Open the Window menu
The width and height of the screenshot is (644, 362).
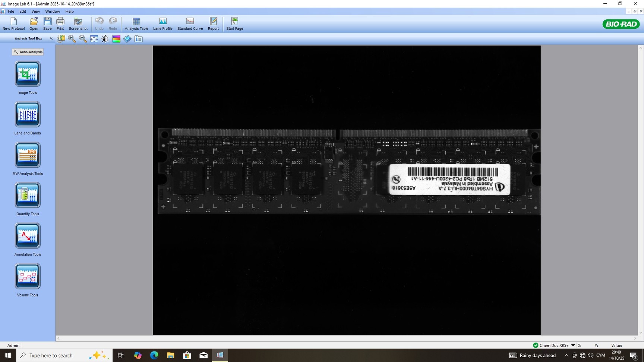(53, 11)
